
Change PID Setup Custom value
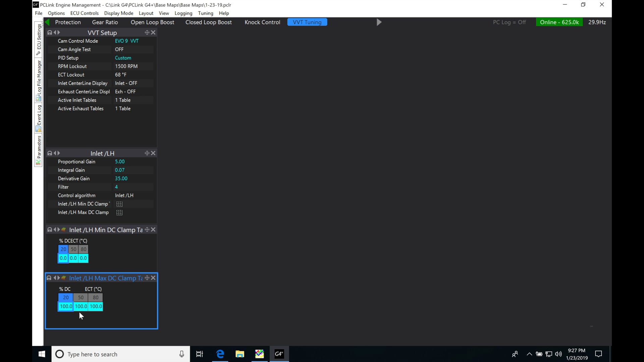123,58
